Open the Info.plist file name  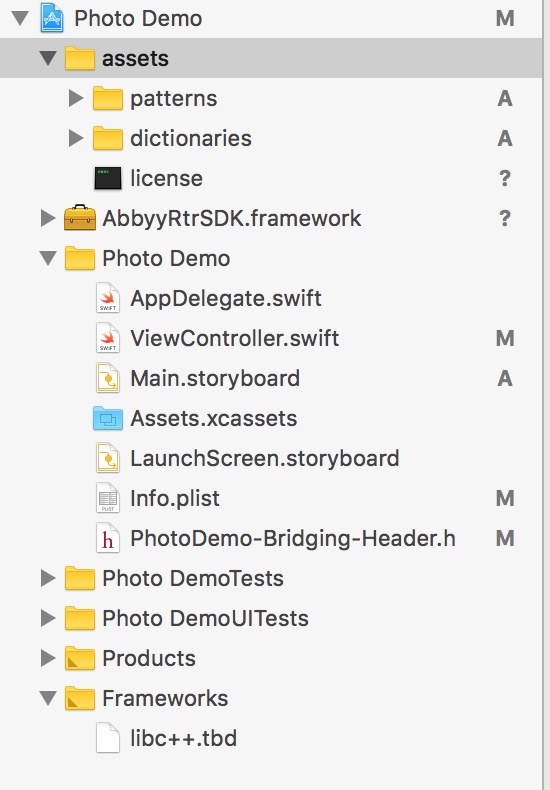175,499
